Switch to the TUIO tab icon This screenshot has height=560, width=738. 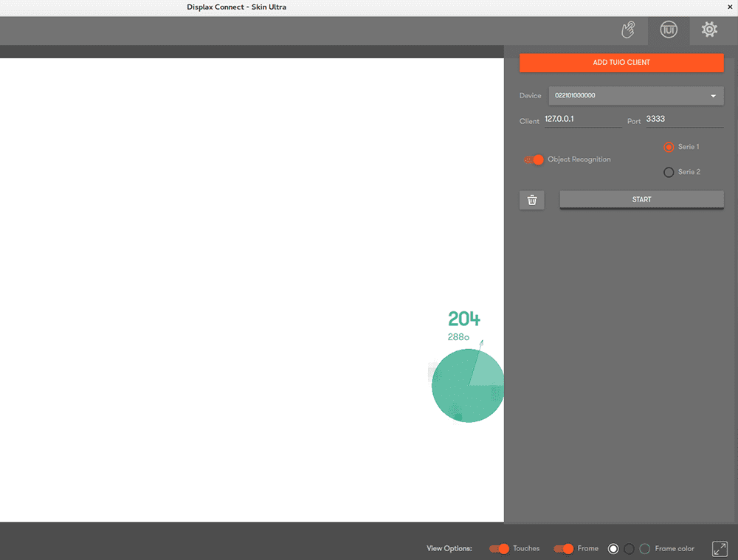tap(669, 30)
